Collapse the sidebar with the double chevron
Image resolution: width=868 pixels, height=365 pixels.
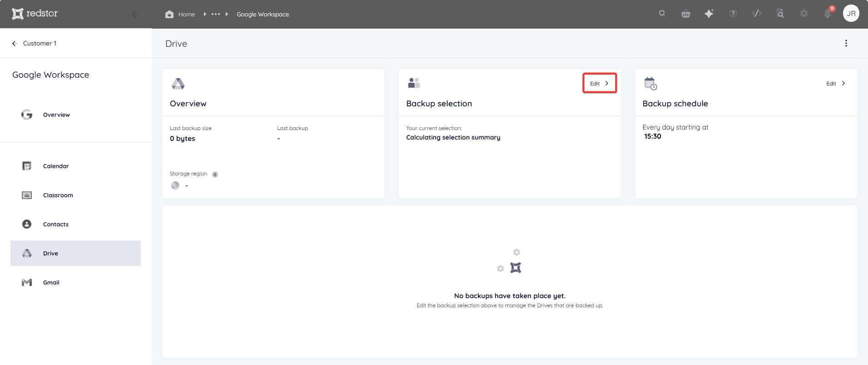tap(135, 14)
